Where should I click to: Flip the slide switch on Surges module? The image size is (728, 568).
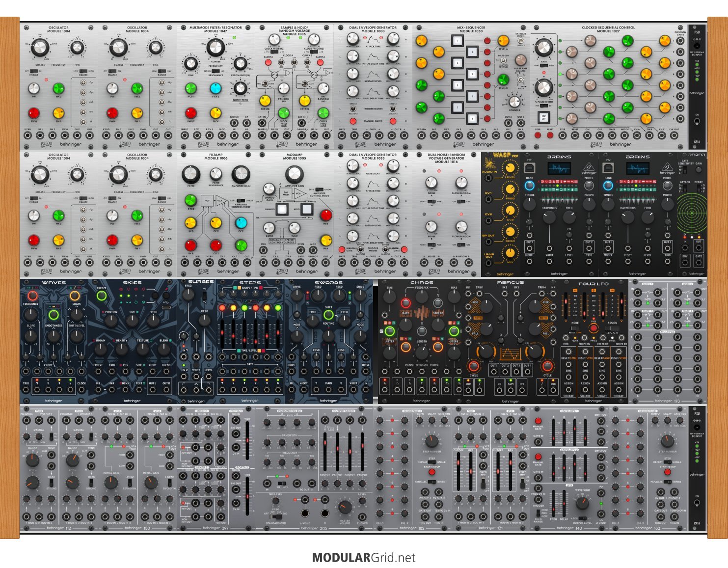(204, 297)
